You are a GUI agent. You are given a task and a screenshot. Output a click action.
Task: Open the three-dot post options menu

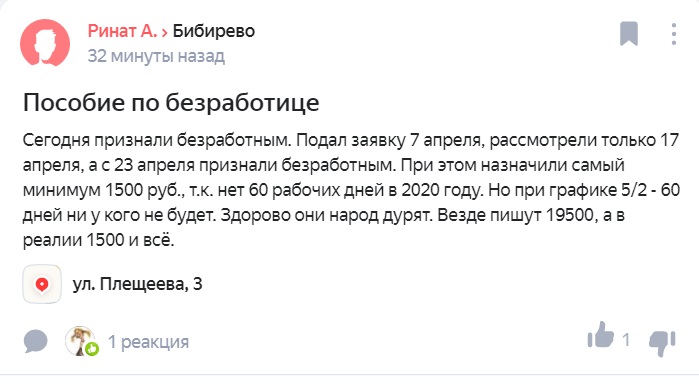pos(674,34)
